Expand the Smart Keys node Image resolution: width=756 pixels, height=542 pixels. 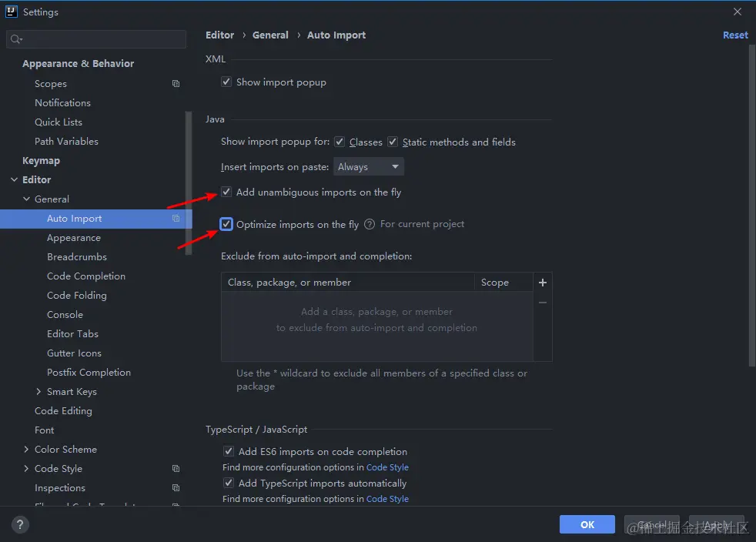[38, 392]
